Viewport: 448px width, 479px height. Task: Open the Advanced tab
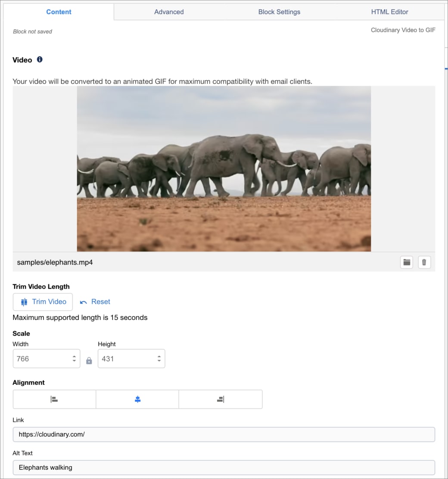169,12
